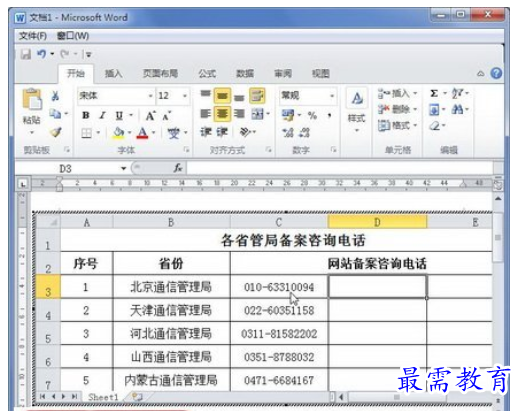
Task: Select the Sheet1 worksheet tab
Action: (103, 397)
